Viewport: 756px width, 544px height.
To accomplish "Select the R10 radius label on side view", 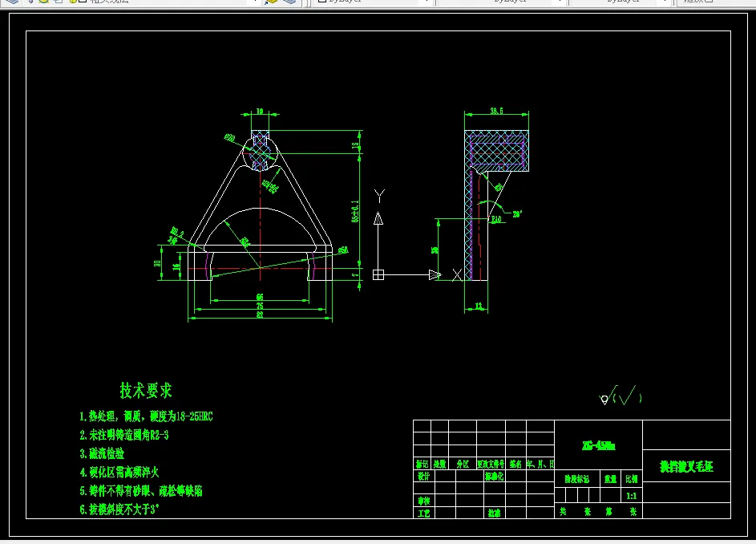I will [x=496, y=220].
